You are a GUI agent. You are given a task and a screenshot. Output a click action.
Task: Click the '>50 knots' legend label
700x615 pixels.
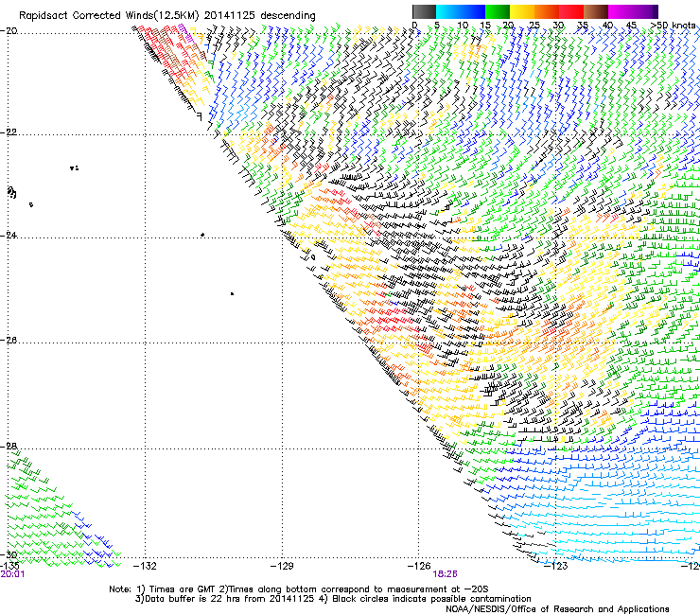click(x=673, y=25)
